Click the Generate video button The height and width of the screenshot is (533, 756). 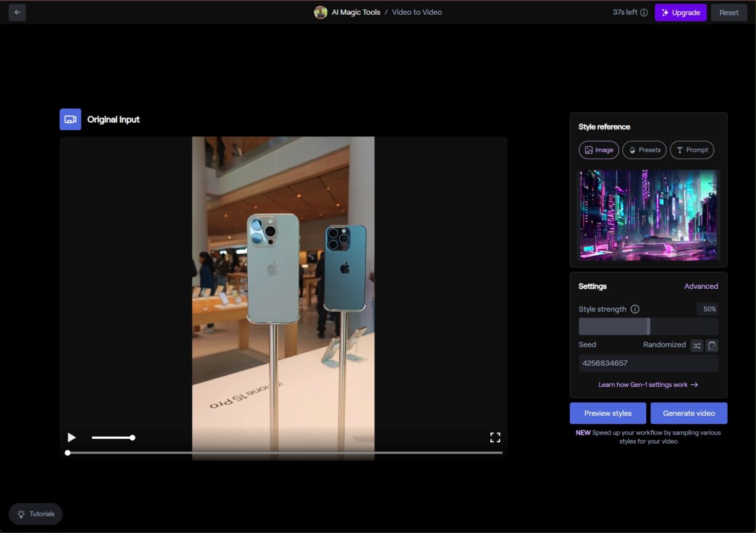coord(689,413)
